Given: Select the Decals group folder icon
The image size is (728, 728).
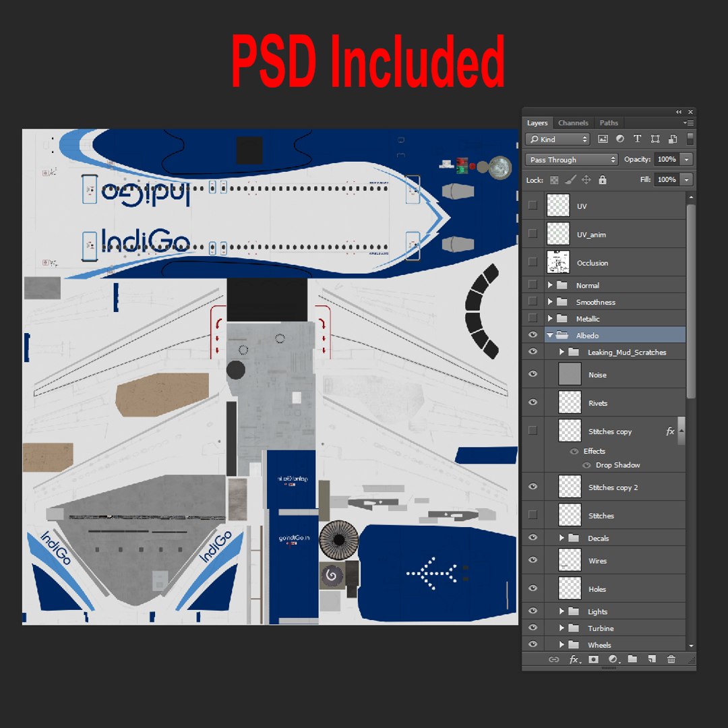Looking at the screenshot, I should (574, 538).
